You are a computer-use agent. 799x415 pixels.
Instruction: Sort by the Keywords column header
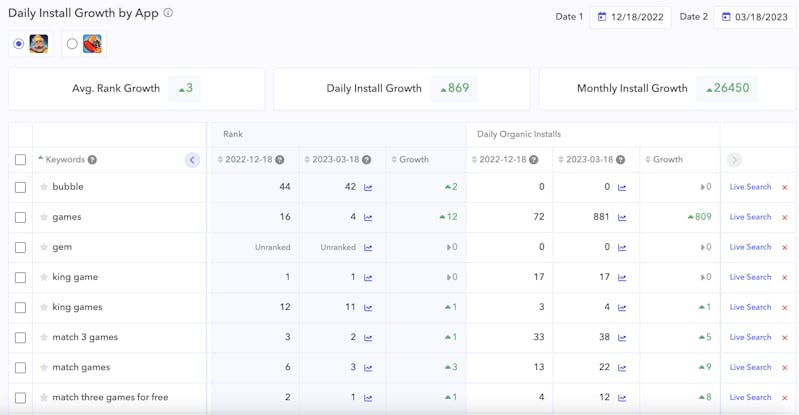[x=64, y=160]
